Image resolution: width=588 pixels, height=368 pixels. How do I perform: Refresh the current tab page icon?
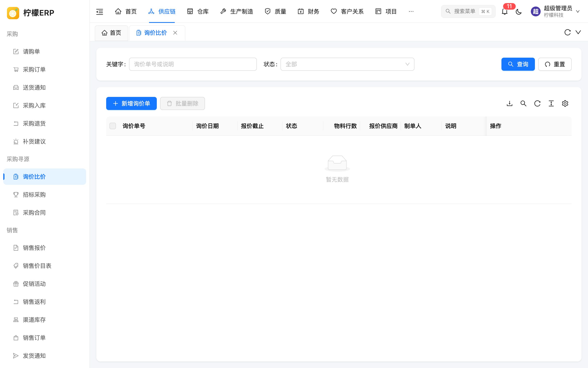click(x=567, y=32)
